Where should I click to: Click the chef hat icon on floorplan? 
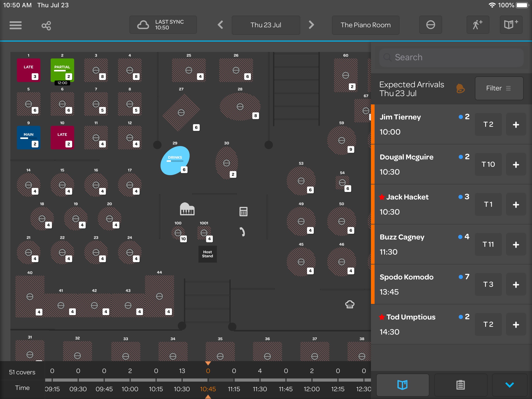click(350, 304)
